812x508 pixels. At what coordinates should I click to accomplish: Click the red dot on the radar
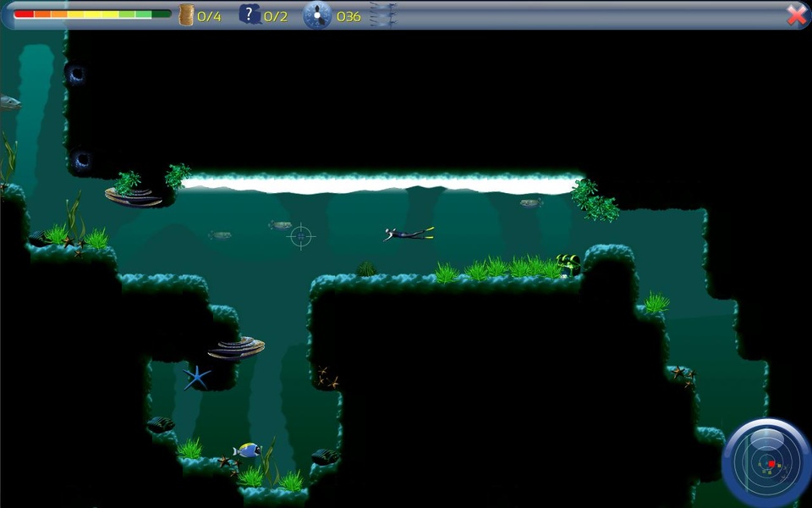point(771,463)
